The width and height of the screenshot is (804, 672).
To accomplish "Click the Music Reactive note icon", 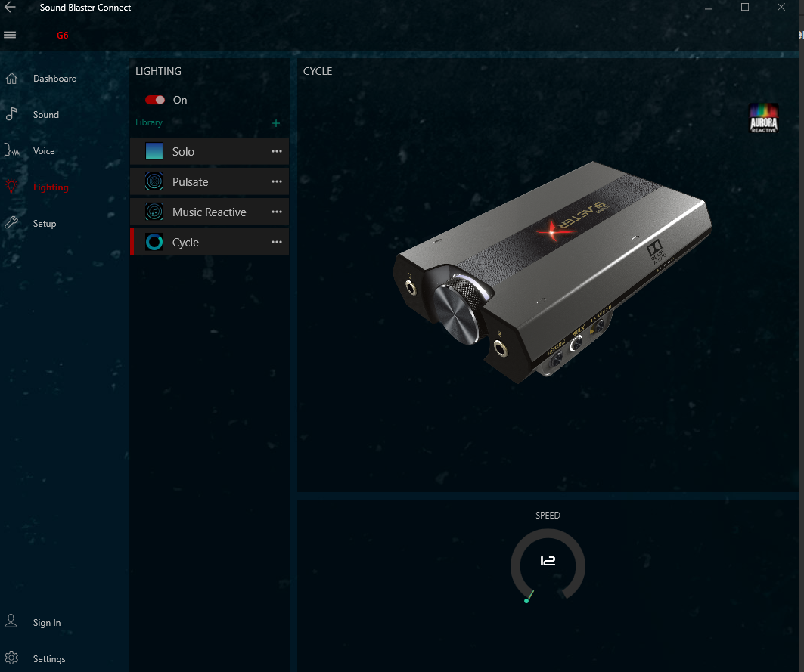I will 154,212.
